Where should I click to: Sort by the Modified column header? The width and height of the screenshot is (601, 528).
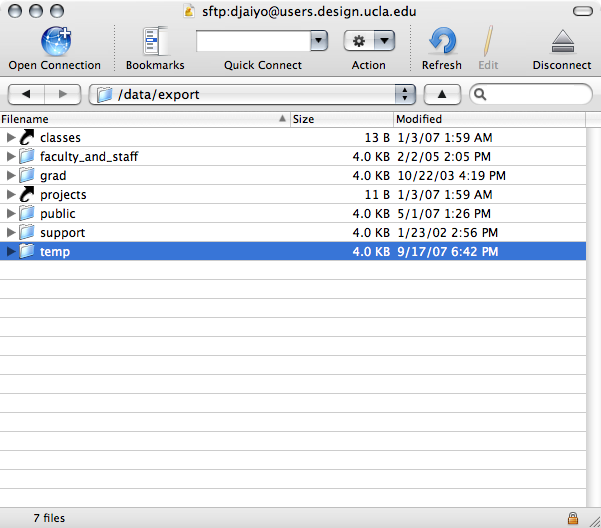click(490, 119)
